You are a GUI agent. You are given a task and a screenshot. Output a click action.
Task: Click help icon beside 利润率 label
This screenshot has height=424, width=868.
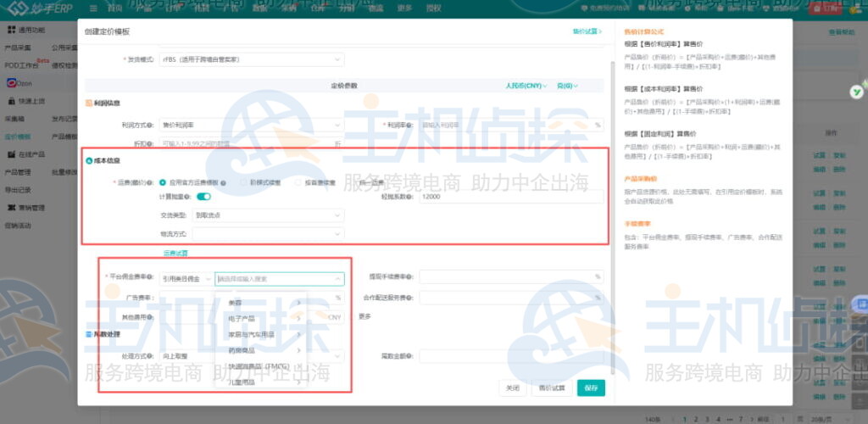click(x=409, y=126)
